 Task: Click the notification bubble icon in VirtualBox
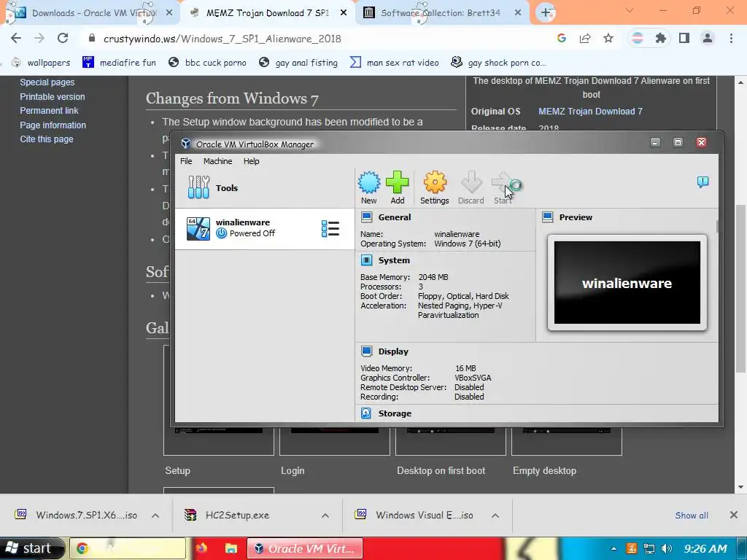pos(703,182)
